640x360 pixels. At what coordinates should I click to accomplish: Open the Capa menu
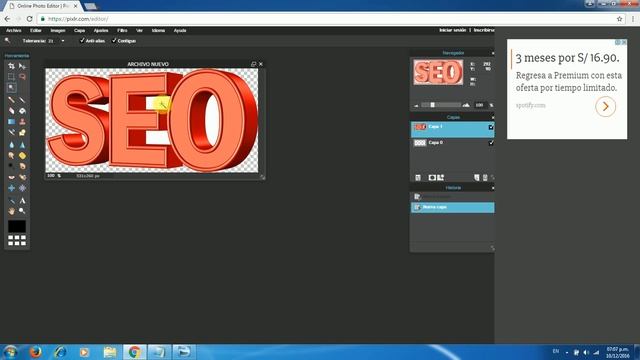[79, 31]
